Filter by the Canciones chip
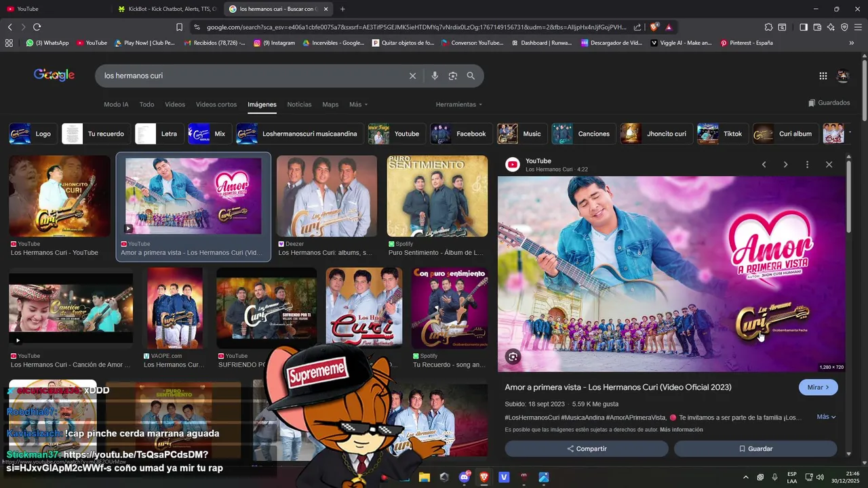The height and width of the screenshot is (488, 868). (x=583, y=134)
